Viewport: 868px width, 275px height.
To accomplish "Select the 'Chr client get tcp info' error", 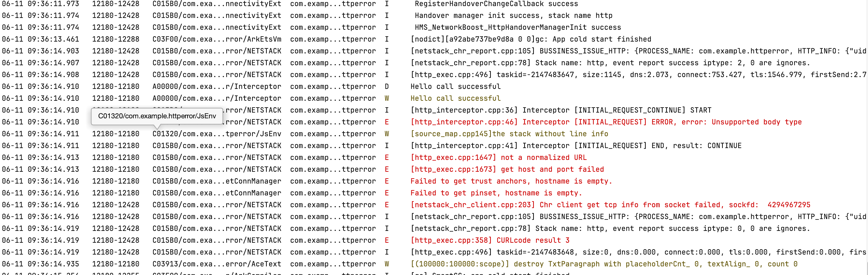I will coord(610,205).
